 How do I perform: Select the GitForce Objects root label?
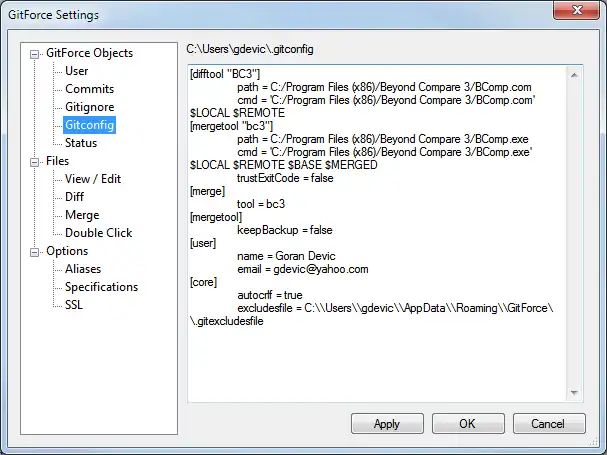coord(89,53)
